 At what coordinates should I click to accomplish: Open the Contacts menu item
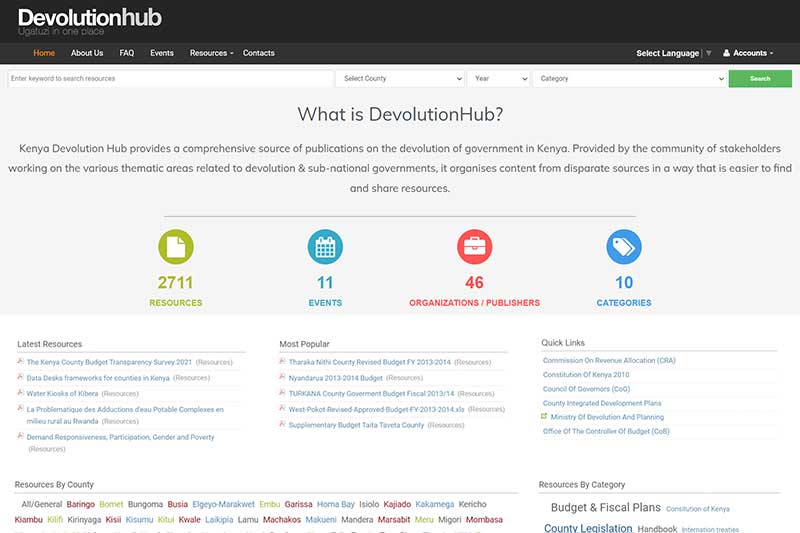click(x=259, y=53)
